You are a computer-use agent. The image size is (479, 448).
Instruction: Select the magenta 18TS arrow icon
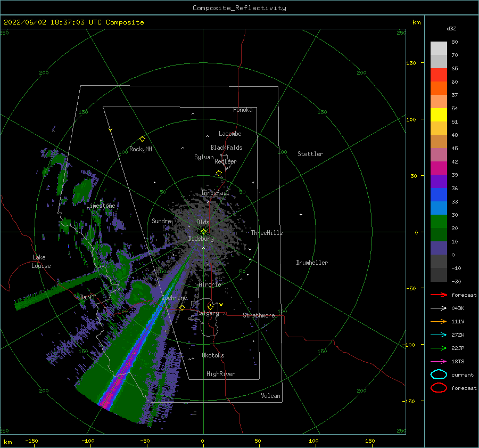point(439,362)
